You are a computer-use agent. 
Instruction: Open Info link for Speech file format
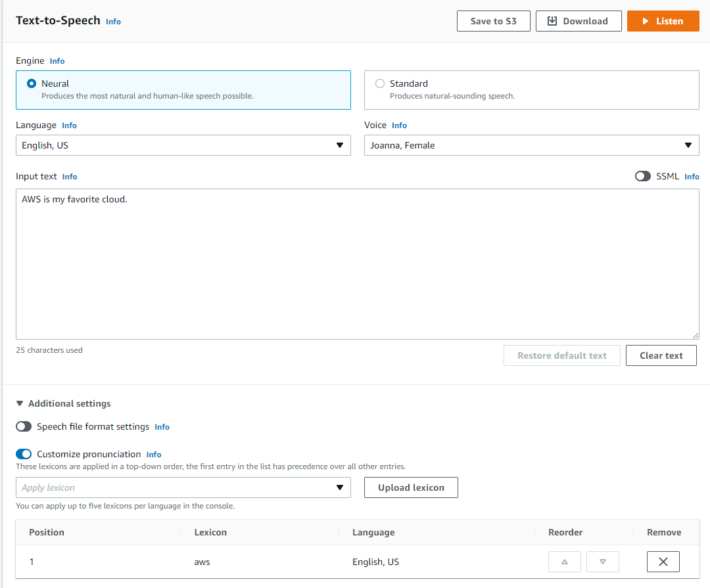pos(162,427)
